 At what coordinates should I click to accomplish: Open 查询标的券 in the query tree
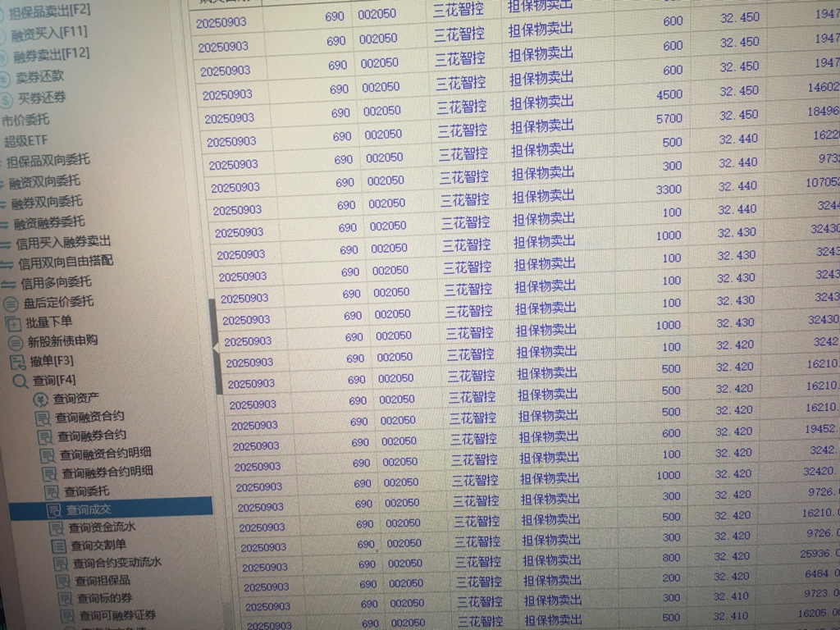[x=104, y=598]
